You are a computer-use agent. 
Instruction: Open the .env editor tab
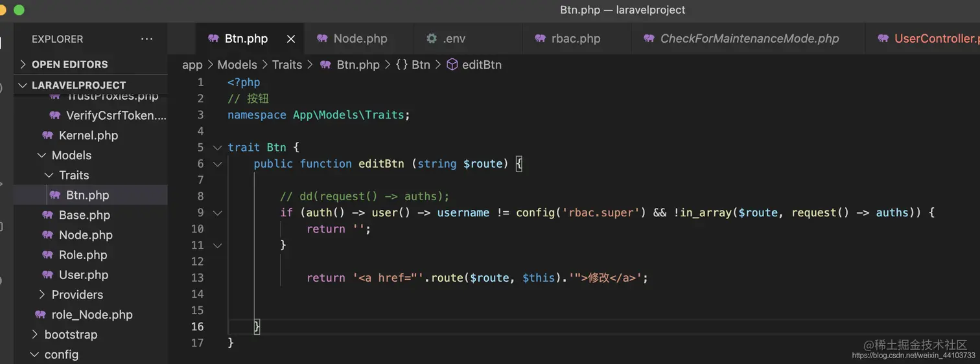454,39
